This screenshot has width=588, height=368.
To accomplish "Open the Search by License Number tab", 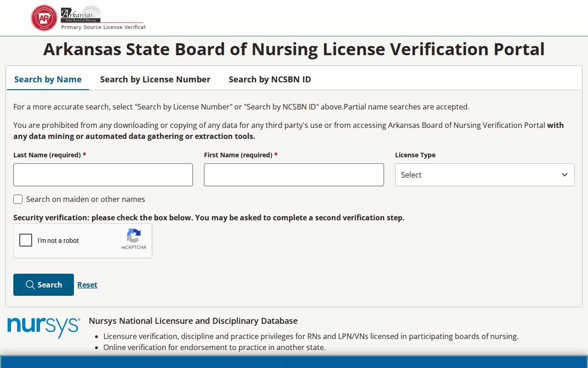I will point(155,79).
